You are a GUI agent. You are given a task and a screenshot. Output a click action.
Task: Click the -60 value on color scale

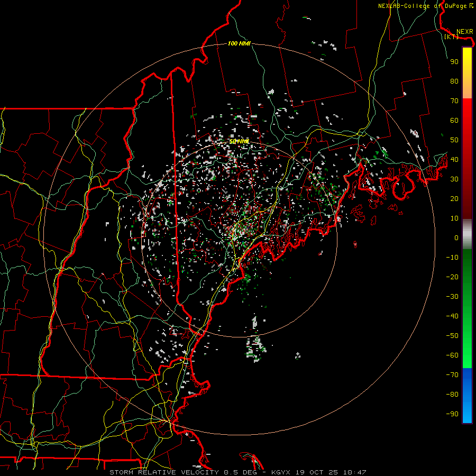[x=452, y=355]
